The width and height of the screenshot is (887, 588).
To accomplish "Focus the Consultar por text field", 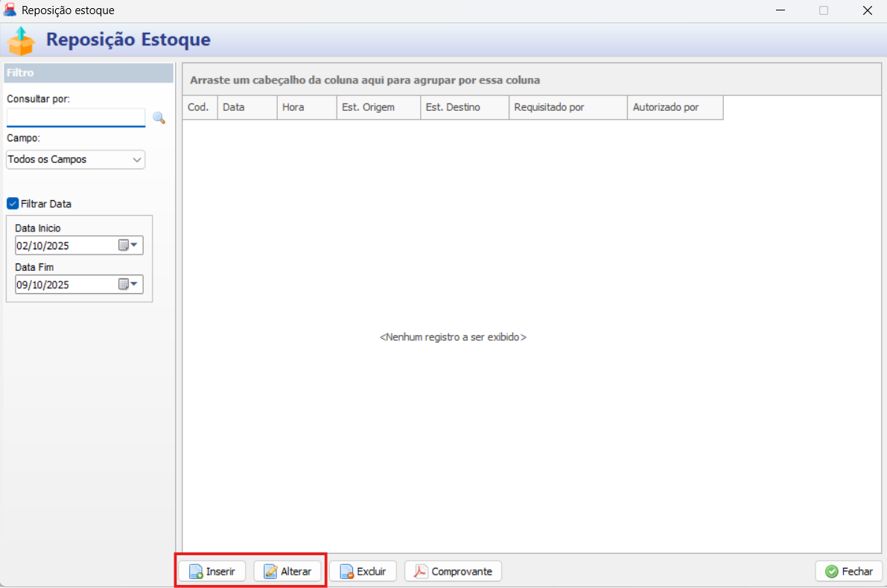I will click(75, 118).
